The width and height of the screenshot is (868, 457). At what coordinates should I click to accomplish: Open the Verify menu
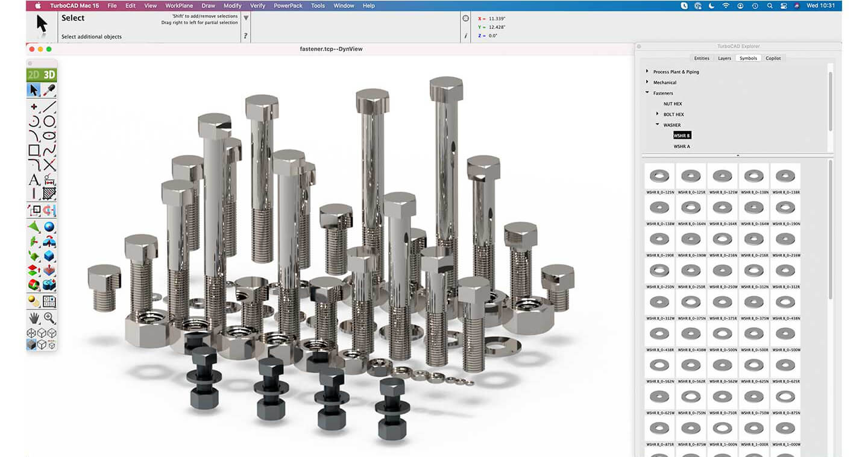click(x=257, y=5)
